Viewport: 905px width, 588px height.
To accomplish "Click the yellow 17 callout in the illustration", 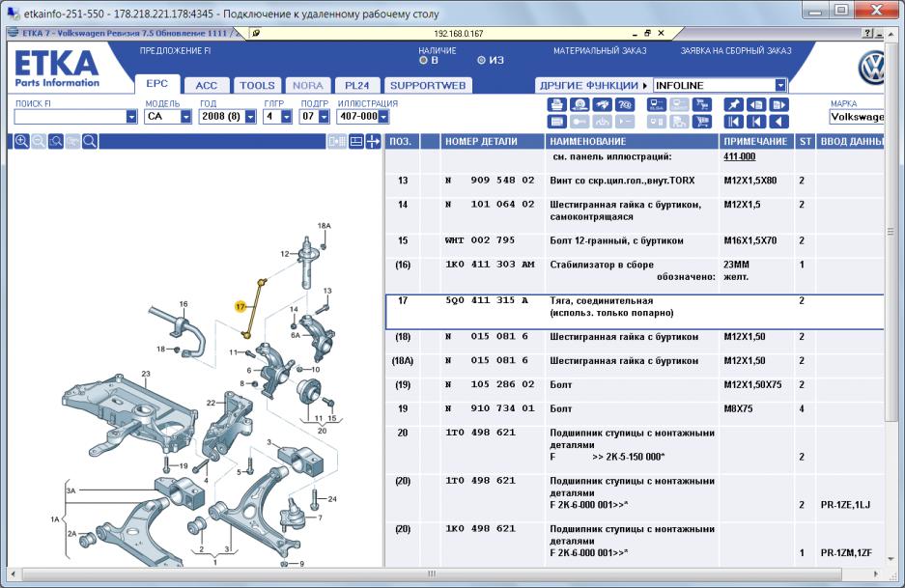I will pos(240,306).
